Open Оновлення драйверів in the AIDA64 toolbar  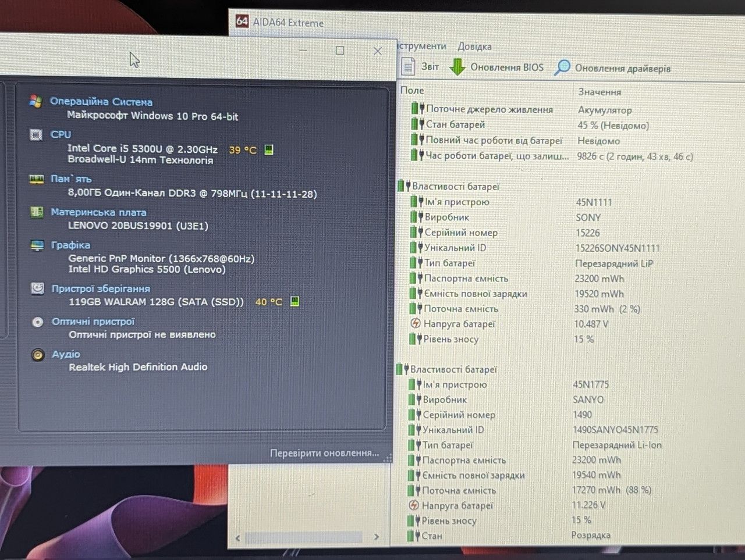(612, 68)
